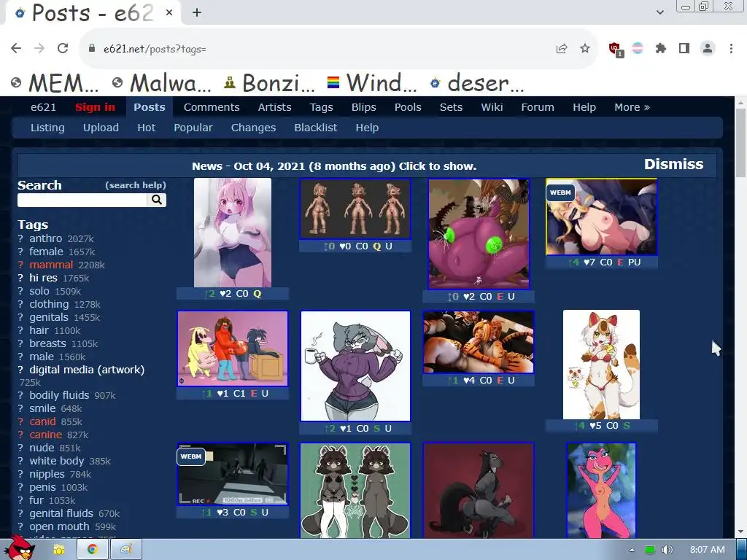Open the Sets nav item
Viewport: 747px width, 560px height.
[451, 107]
